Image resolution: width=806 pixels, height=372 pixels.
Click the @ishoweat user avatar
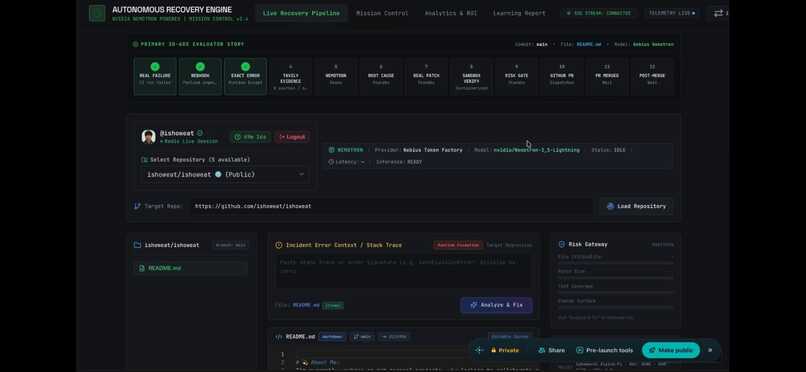tap(149, 137)
